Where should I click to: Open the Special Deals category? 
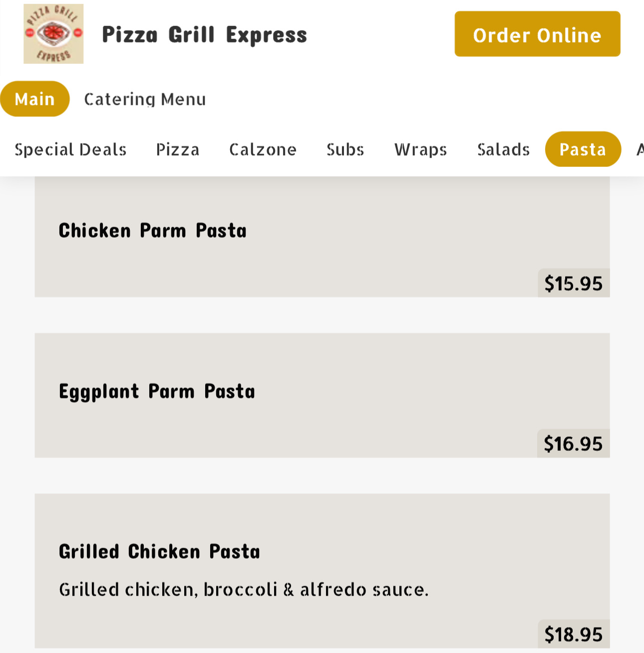point(70,149)
